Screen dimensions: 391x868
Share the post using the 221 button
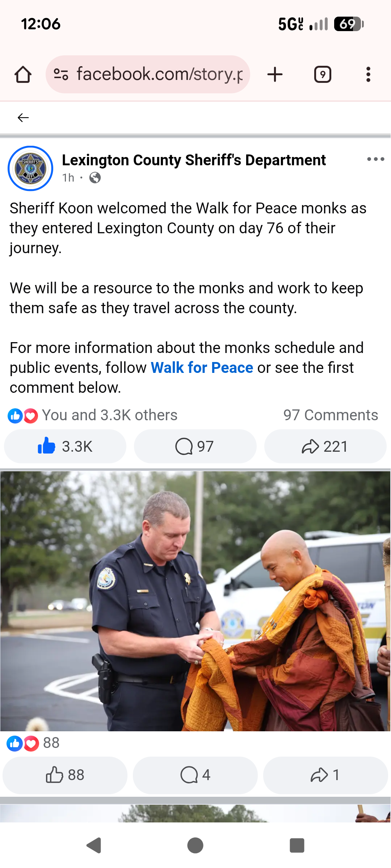tap(325, 446)
